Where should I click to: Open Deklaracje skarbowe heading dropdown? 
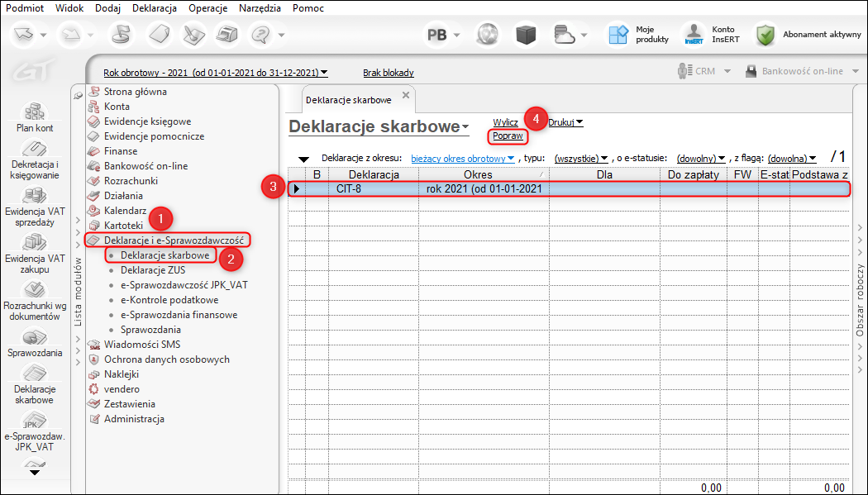pos(379,126)
